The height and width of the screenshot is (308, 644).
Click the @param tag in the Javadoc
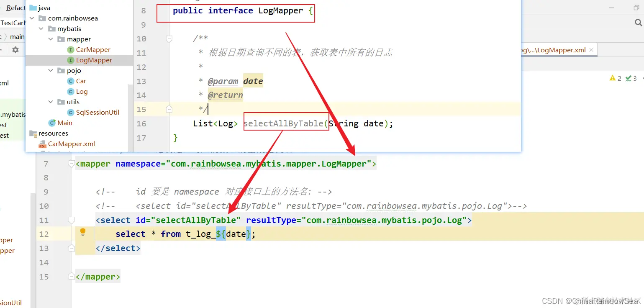223,81
